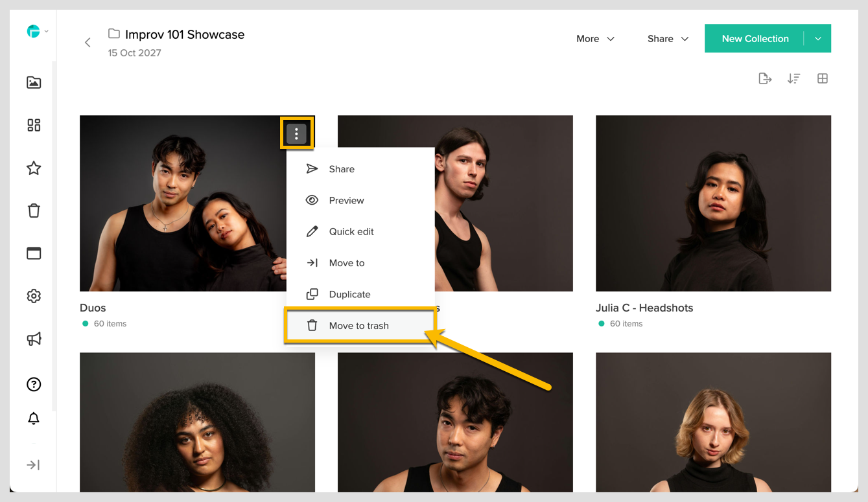This screenshot has width=868, height=502.
Task: Open the More dropdown
Action: point(595,39)
